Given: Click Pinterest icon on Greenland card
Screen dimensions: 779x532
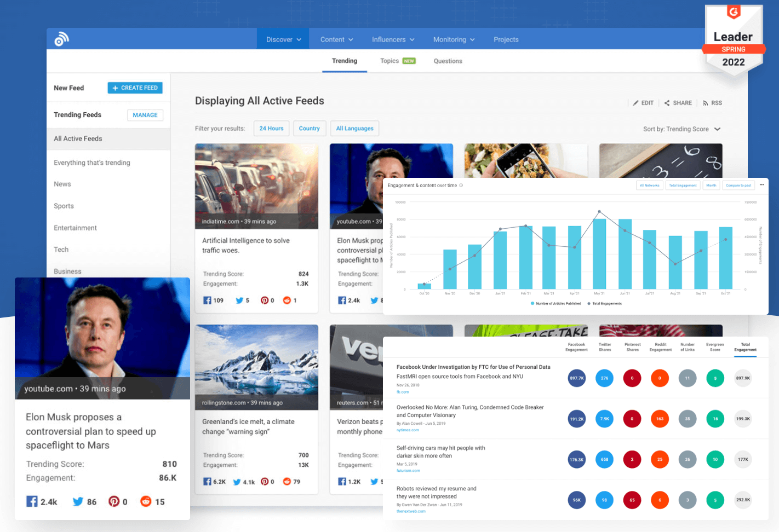Looking at the screenshot, I should coord(265,482).
